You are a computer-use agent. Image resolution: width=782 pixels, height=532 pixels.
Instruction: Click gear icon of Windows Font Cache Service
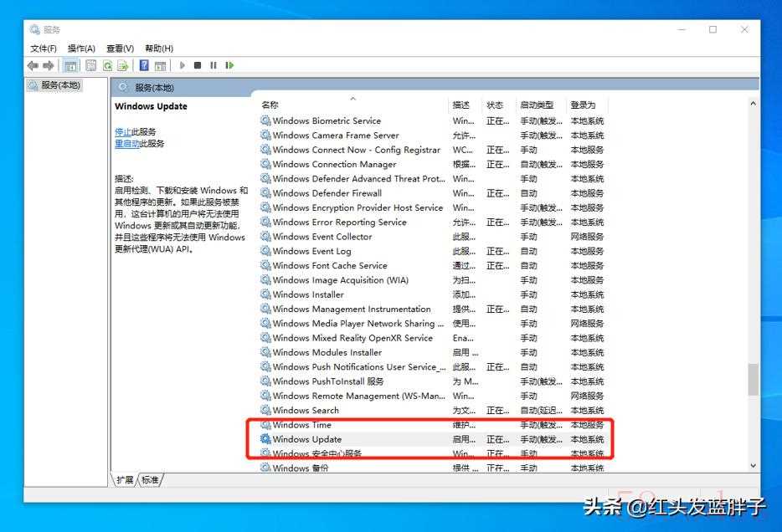[x=265, y=265]
